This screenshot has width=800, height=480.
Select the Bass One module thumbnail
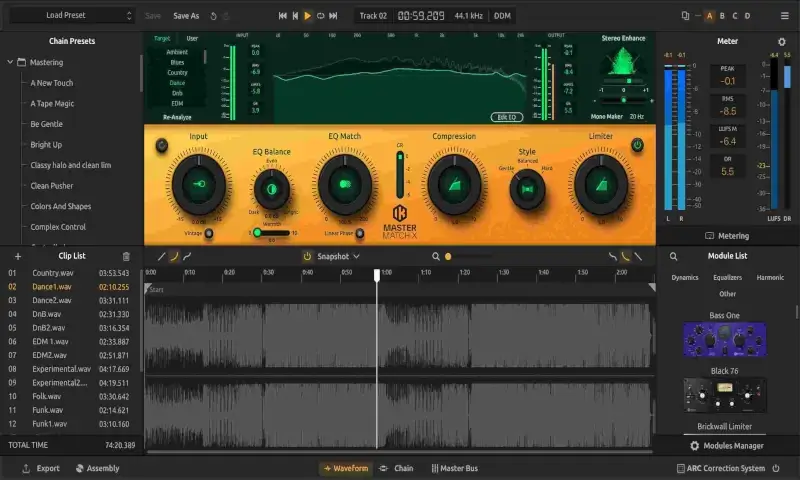click(724, 339)
